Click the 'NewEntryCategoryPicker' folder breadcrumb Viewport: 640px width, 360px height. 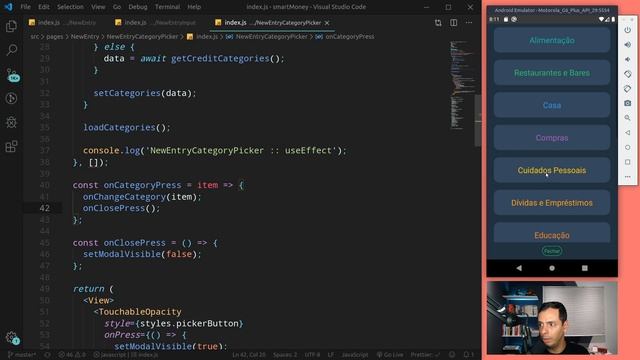coord(142,37)
